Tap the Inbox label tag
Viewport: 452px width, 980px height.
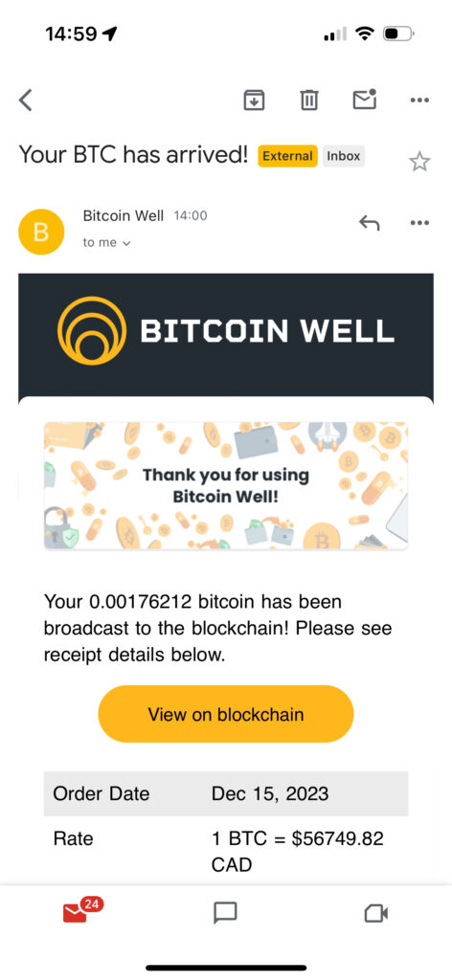click(343, 156)
